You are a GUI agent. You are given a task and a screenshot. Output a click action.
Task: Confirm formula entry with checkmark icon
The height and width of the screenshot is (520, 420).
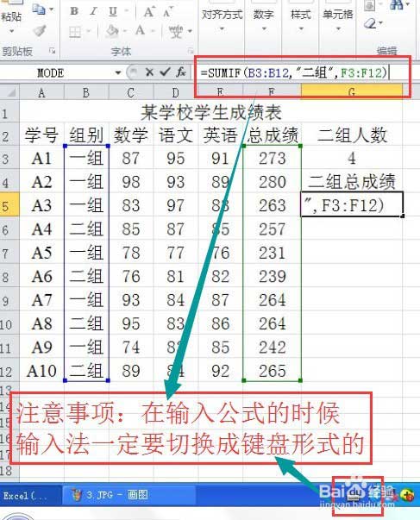[x=165, y=72]
